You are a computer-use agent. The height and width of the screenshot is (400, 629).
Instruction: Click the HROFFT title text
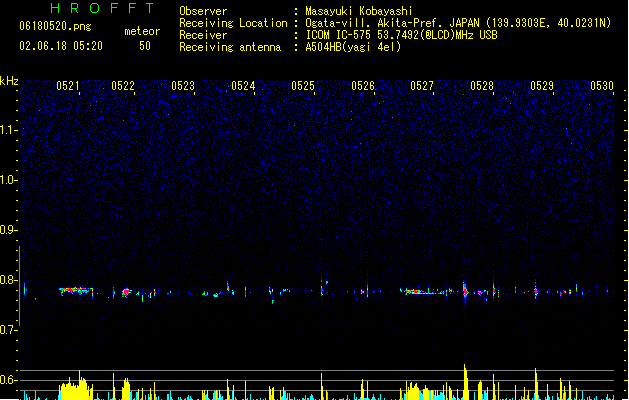coord(102,8)
